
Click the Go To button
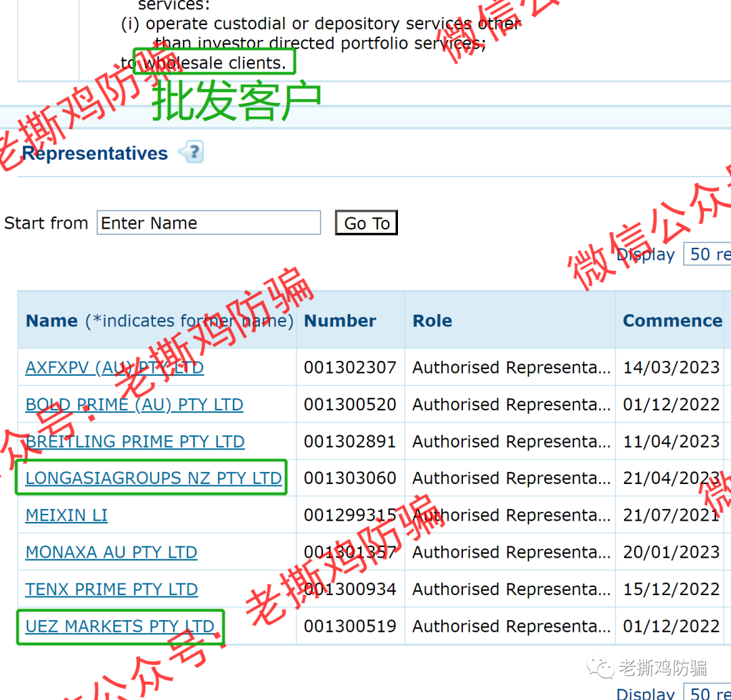click(366, 223)
